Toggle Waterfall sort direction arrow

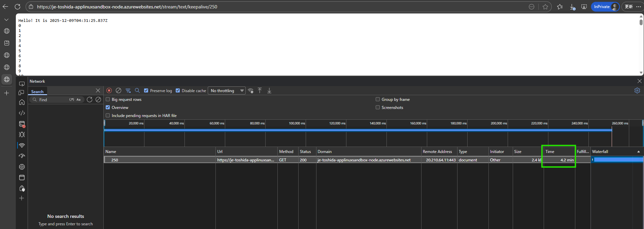coord(639,152)
